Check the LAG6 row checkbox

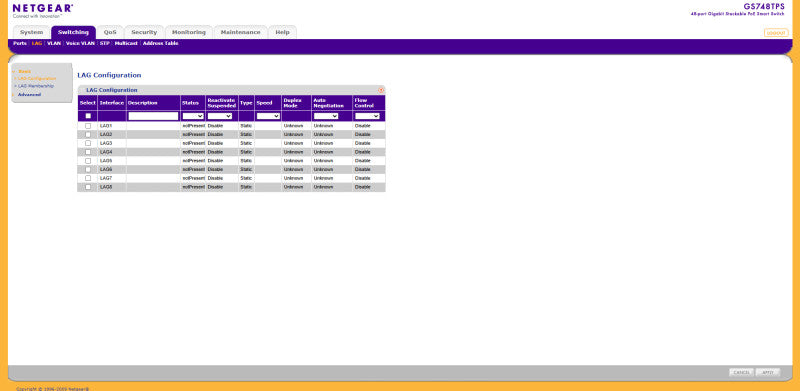88,169
